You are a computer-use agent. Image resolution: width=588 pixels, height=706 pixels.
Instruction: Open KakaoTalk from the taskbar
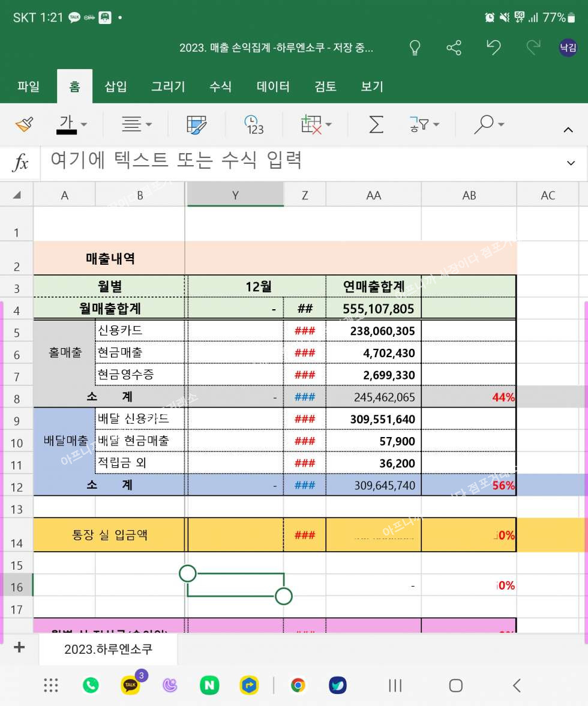130,685
